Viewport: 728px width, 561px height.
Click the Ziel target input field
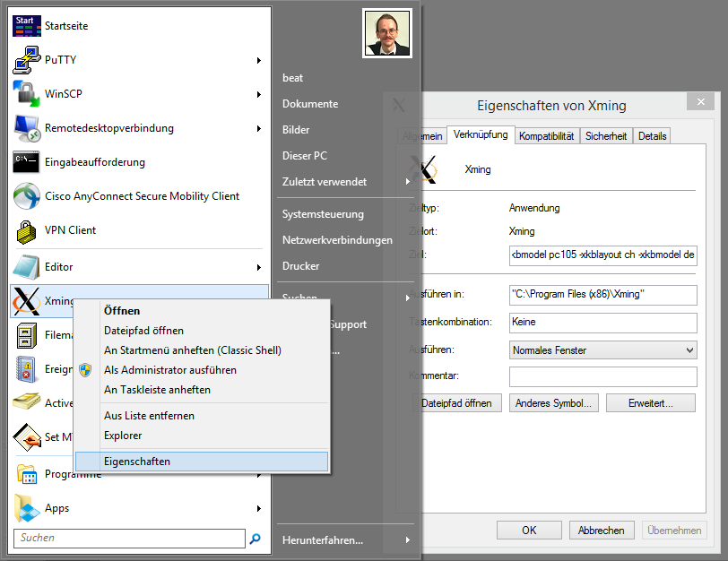pyautogui.click(x=603, y=255)
